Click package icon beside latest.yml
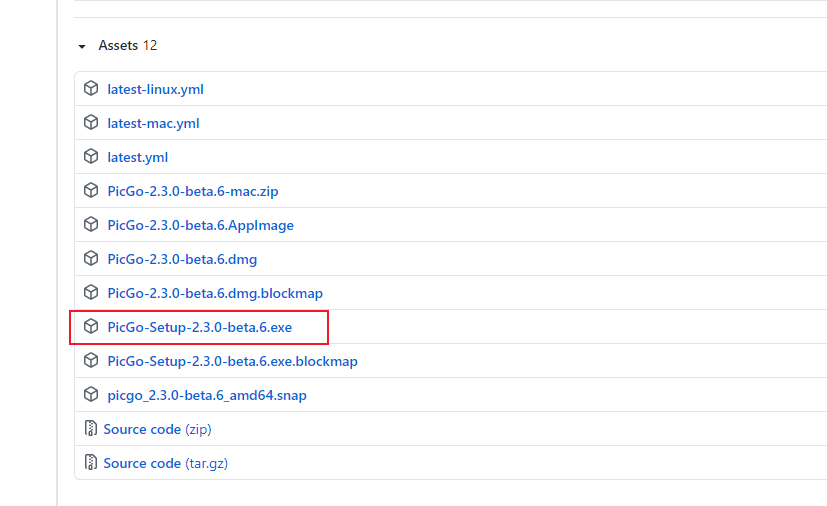The width and height of the screenshot is (827, 506). (91, 156)
